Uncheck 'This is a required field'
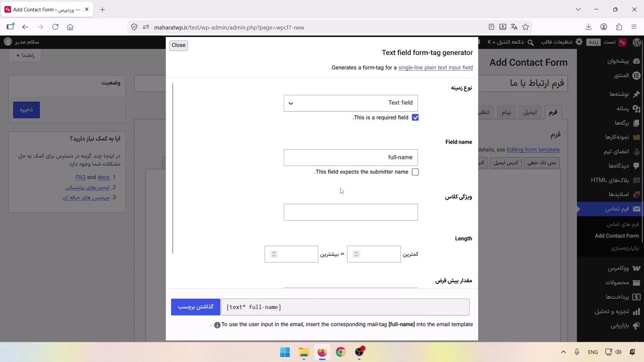Screen dimensions: 644x362 click(415, 117)
